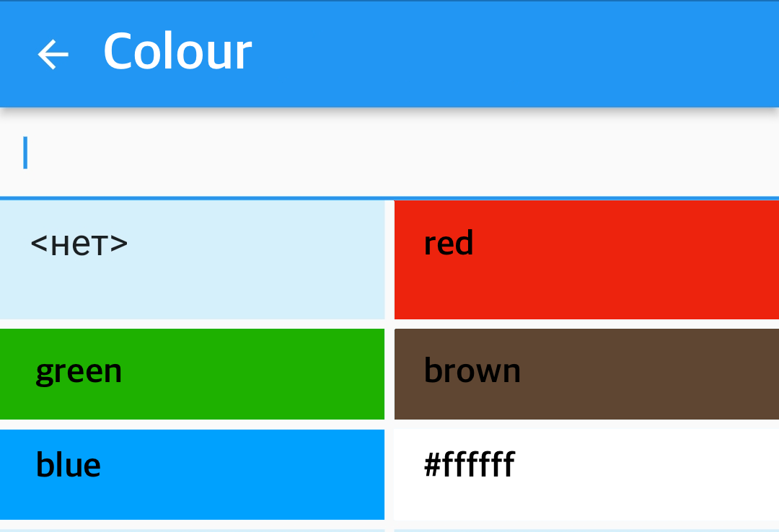Screen dimensions: 779x532
Task: Pick white using the hex code swatch
Action: click(x=586, y=474)
